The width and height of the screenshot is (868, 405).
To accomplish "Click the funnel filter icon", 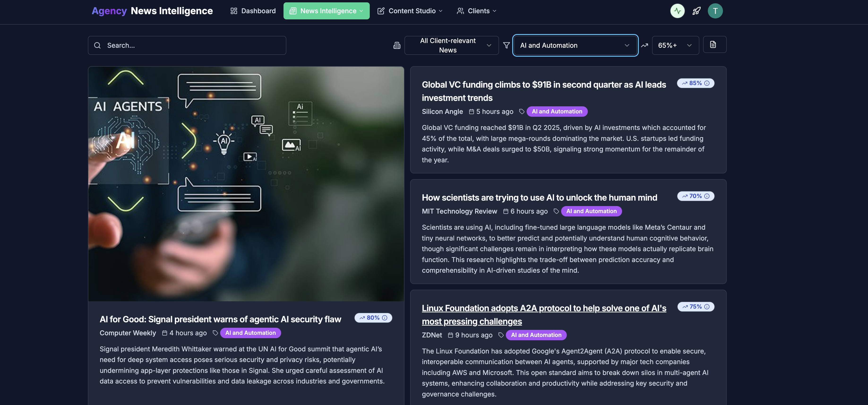I will (506, 46).
